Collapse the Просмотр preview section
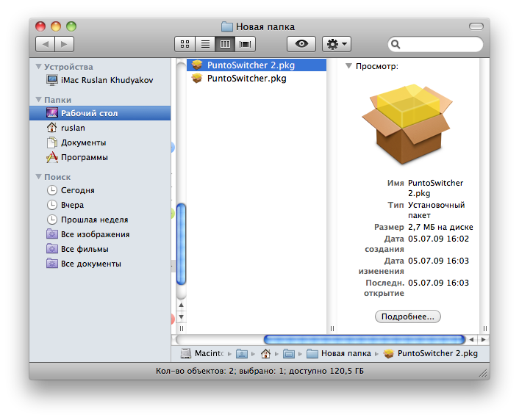 [x=348, y=66]
